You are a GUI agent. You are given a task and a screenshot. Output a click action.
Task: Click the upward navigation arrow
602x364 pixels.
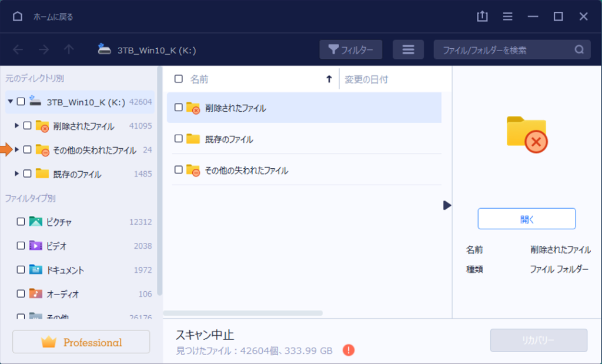[69, 49]
